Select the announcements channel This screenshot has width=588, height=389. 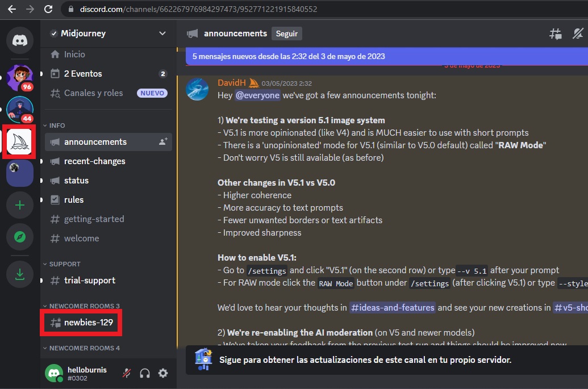pos(109,142)
